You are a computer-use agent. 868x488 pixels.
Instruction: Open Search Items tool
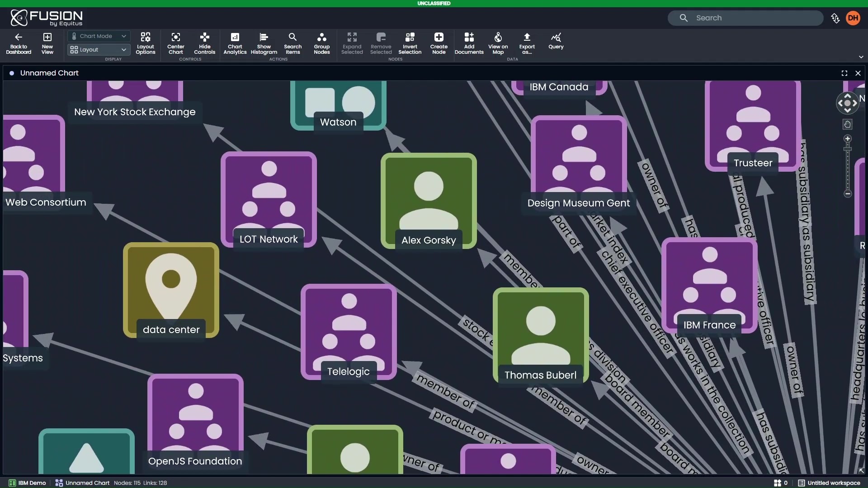(x=293, y=43)
